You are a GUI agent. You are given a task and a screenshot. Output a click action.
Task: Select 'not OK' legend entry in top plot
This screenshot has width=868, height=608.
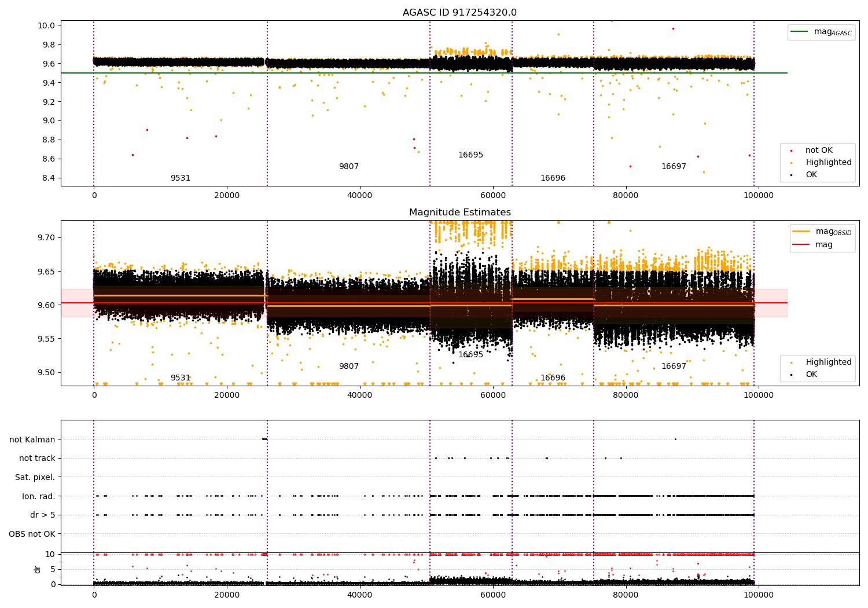point(819,151)
